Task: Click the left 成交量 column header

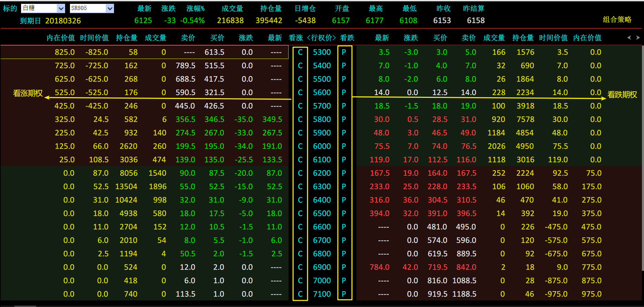Action: pyautogui.click(x=156, y=38)
